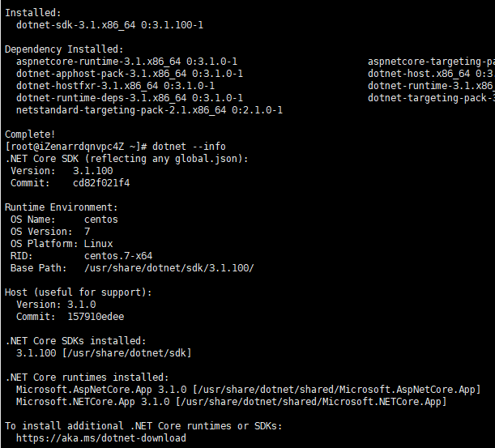Click the RID value centos.7-x64
Image resolution: width=495 pixels, height=448 pixels.
(x=118, y=256)
